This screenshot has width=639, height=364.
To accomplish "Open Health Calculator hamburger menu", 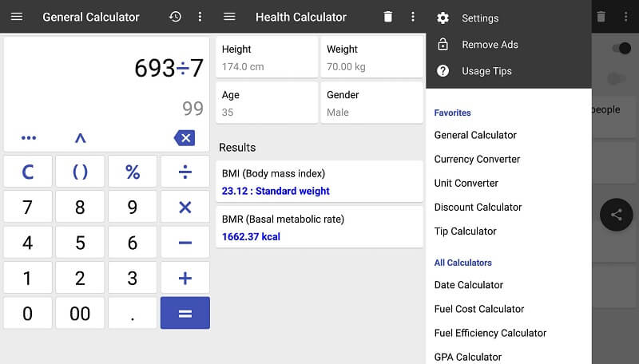I will 229,17.
